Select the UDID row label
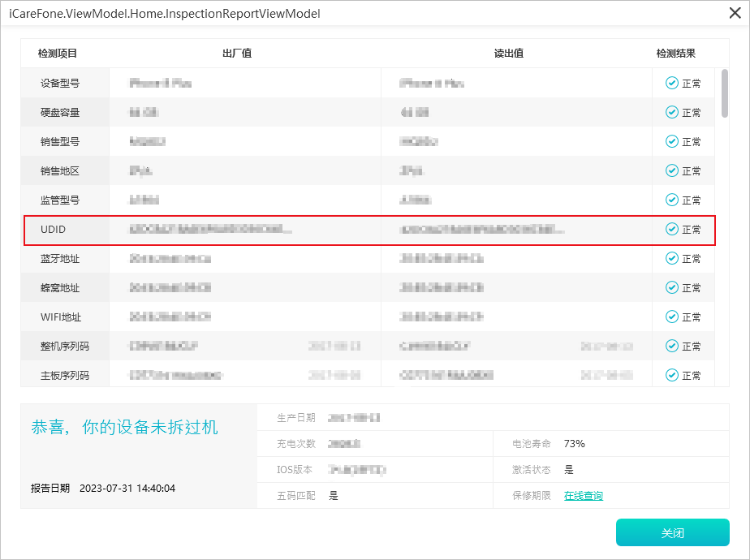Screen dimensions: 750x560 tap(54, 230)
